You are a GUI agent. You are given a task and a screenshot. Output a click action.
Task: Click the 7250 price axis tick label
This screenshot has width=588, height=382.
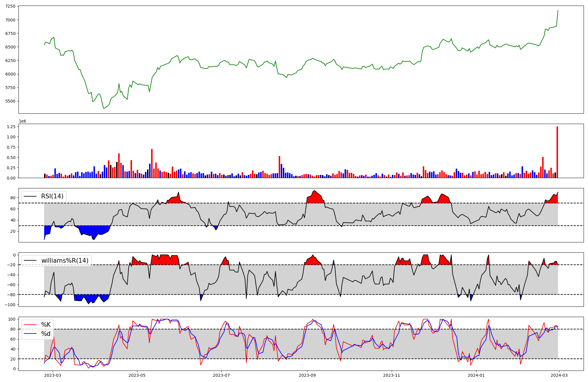pos(11,7)
